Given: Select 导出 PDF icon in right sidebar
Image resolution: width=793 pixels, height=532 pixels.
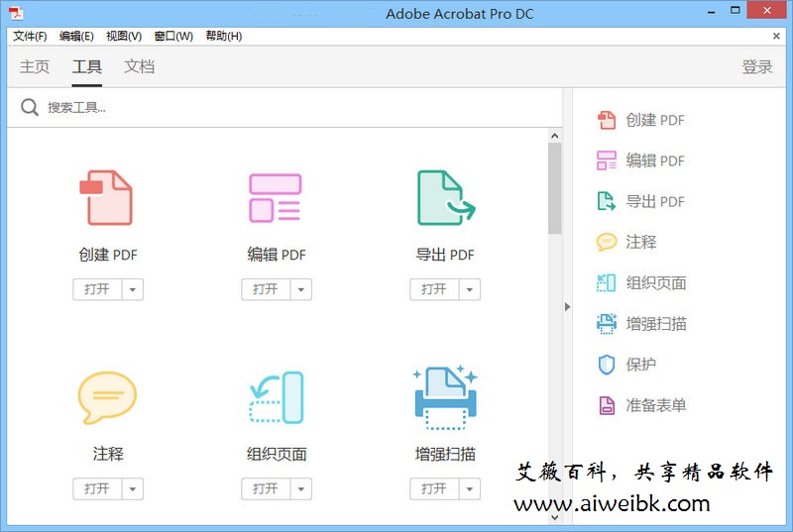Looking at the screenshot, I should click(x=607, y=201).
